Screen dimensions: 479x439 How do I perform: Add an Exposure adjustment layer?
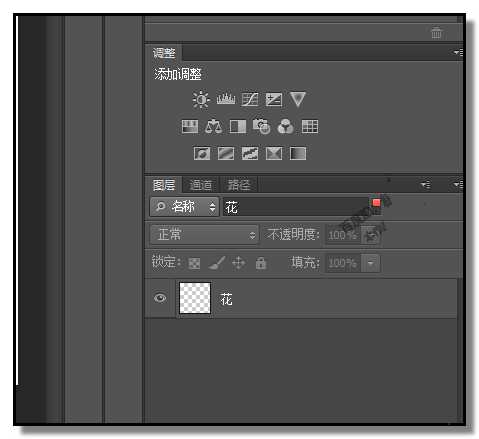tap(274, 99)
